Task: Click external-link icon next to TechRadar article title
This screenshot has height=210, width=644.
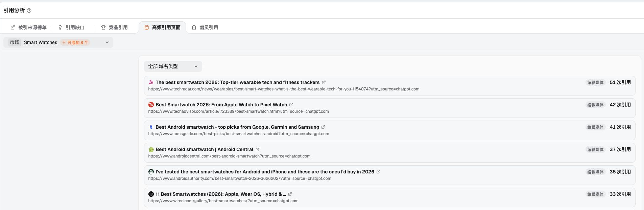Action: (x=324, y=82)
